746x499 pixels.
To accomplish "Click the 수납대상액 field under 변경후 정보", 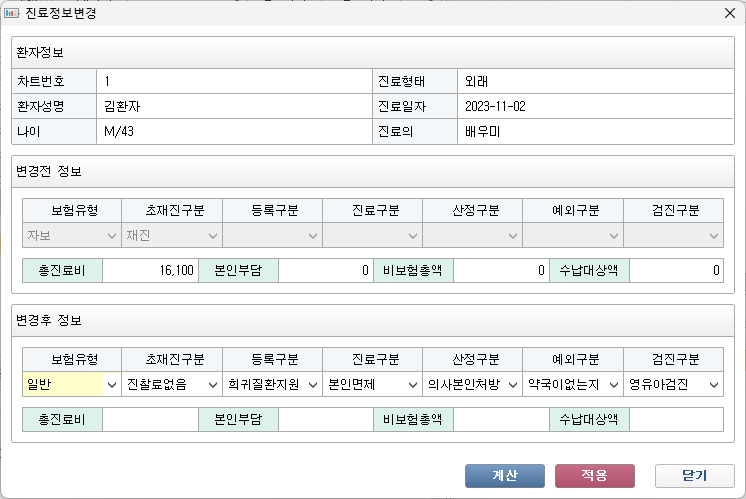I will (x=675, y=420).
